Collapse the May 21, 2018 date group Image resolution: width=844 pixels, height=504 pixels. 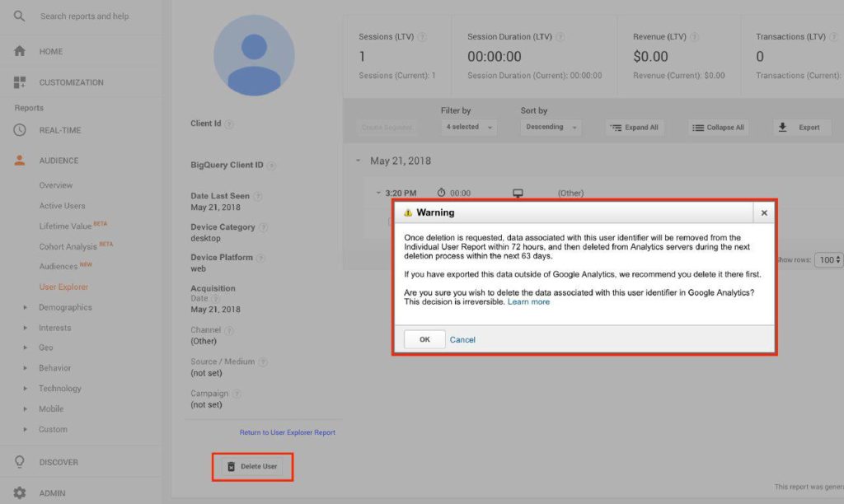tap(359, 161)
